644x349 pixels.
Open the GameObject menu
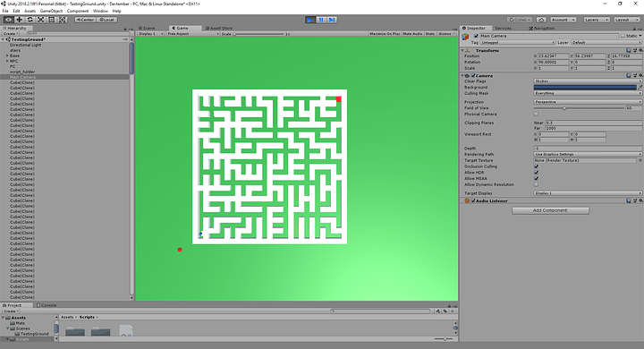[x=51, y=11]
